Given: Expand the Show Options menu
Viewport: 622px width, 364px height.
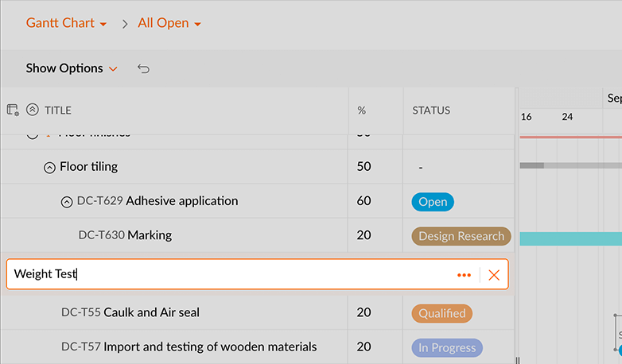Looking at the screenshot, I should [72, 68].
